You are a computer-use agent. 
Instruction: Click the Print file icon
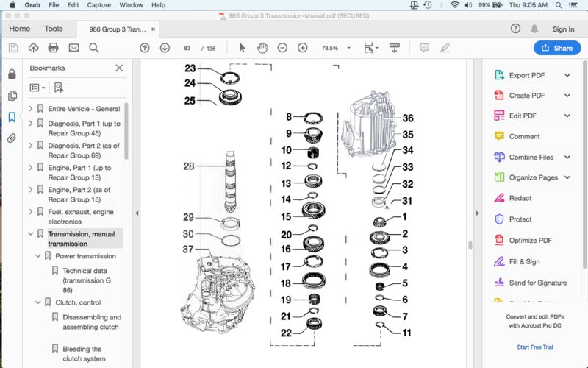coord(53,48)
